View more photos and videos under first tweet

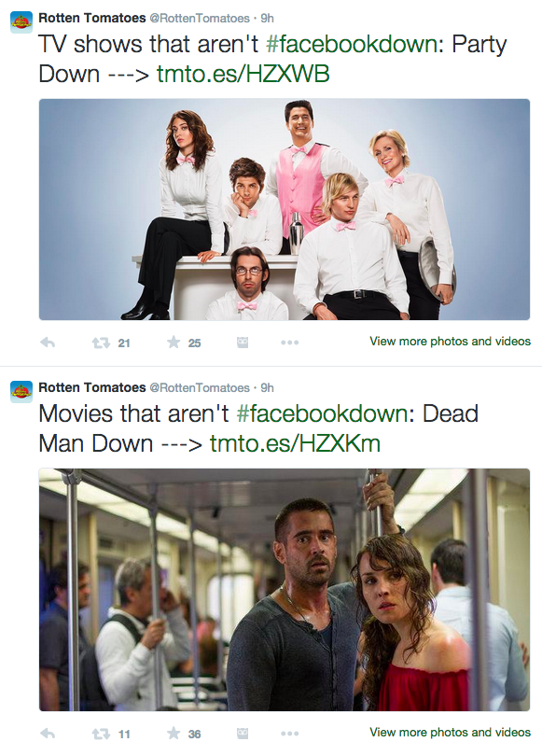click(x=450, y=342)
